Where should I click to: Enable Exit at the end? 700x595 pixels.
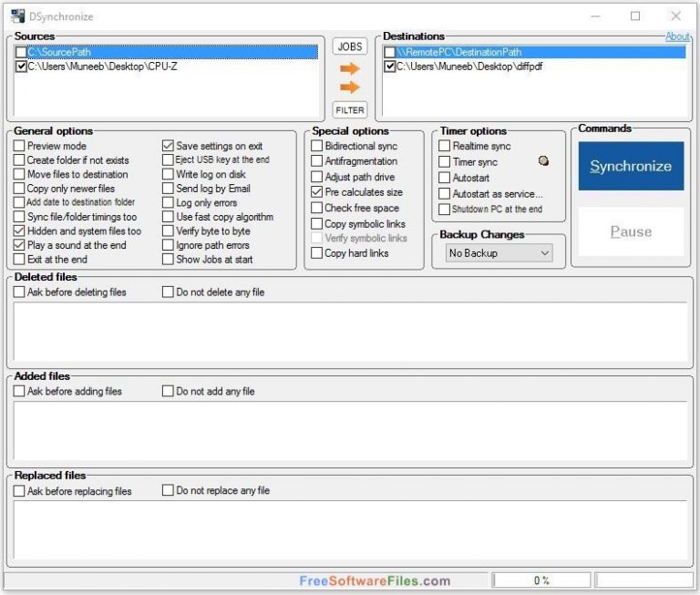19,260
